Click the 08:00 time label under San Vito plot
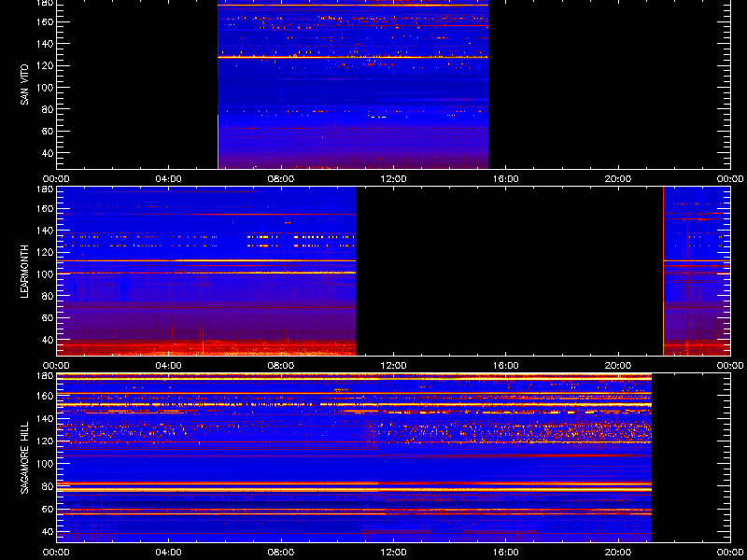Viewport: 747px width, 560px height. point(281,179)
